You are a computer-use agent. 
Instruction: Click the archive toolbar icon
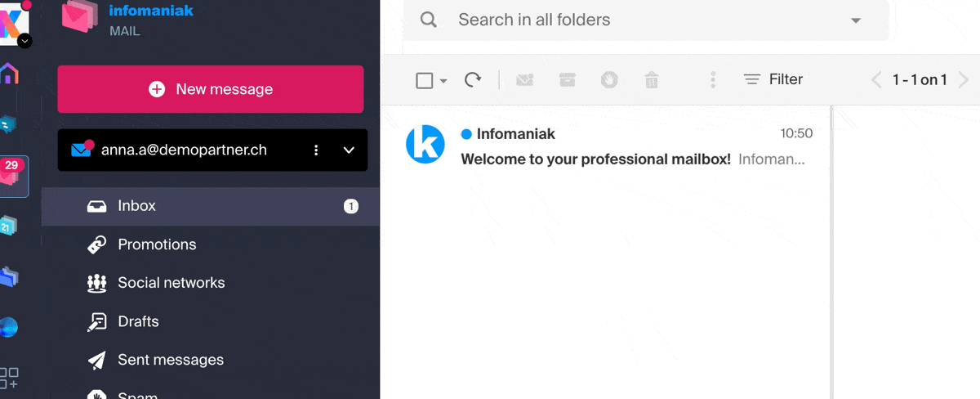[x=568, y=79]
